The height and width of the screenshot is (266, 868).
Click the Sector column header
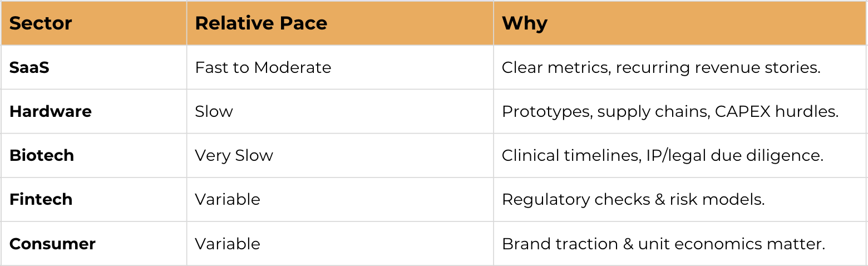(x=93, y=23)
